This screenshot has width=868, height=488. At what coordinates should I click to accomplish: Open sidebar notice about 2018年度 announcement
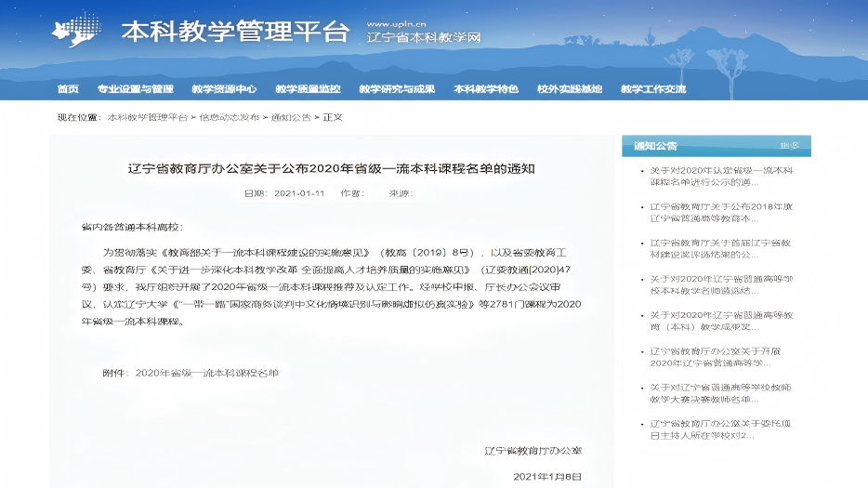coord(721,213)
